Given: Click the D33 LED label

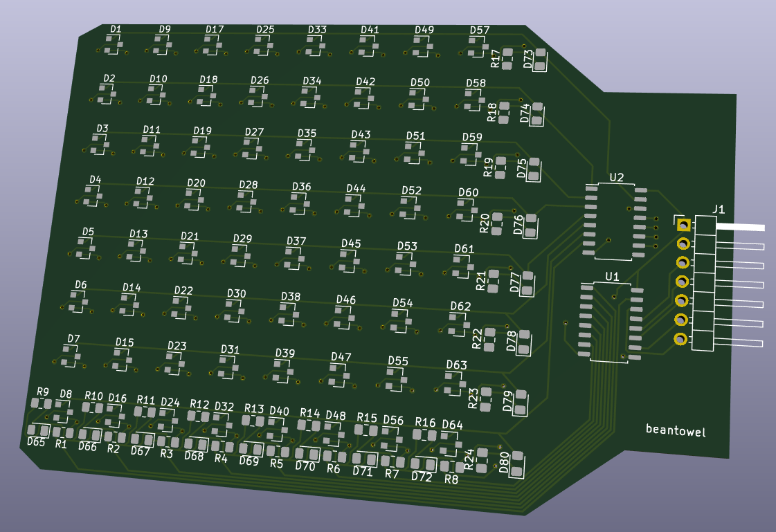Looking at the screenshot, I should [x=317, y=30].
